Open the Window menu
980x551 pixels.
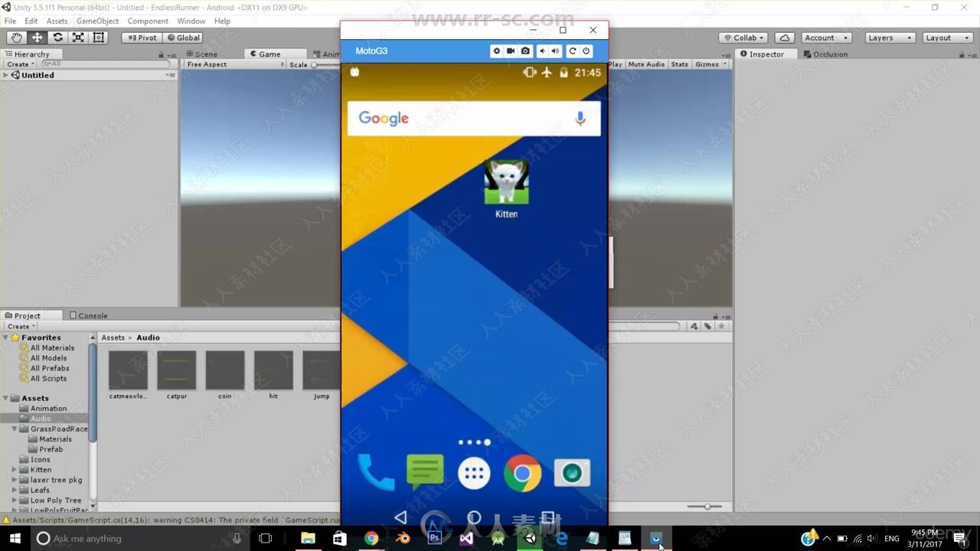click(x=191, y=21)
